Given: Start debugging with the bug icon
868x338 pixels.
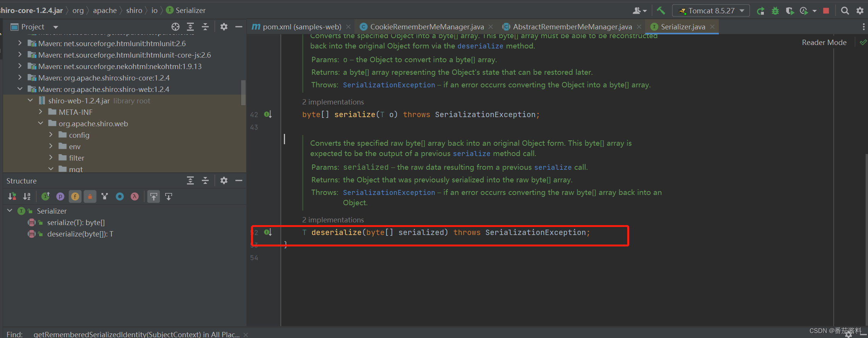Looking at the screenshot, I should point(775,11).
